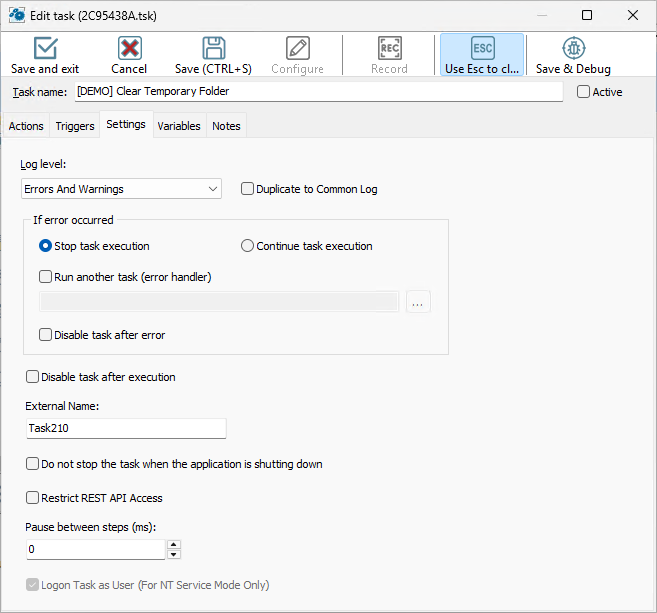Minimize the Edit task window

542,15
